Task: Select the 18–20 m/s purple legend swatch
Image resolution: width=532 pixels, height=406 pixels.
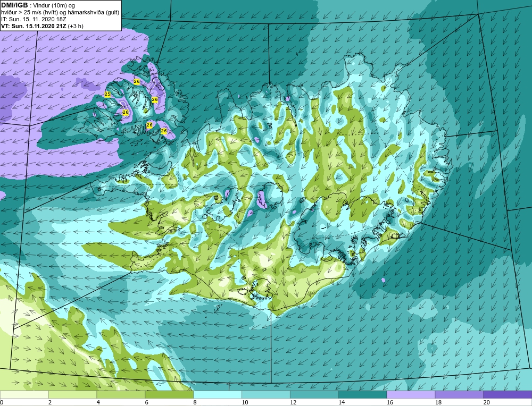Action: [459, 395]
